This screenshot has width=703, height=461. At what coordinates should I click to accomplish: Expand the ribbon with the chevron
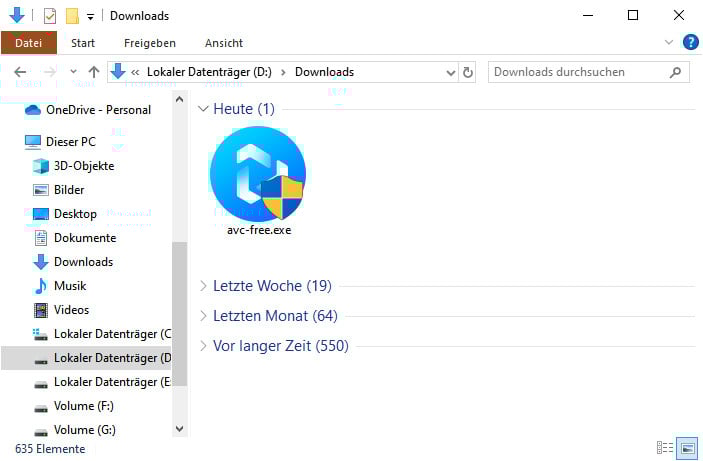click(668, 42)
